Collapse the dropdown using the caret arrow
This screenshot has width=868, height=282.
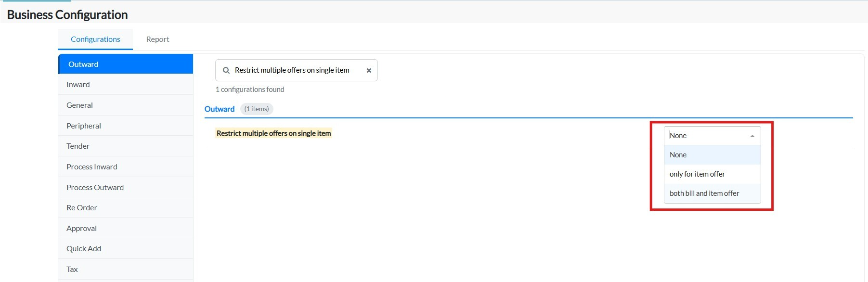pos(752,136)
